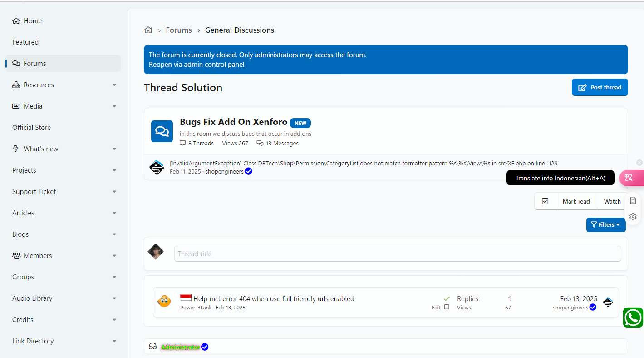Select Forums in the sidebar

click(63, 64)
